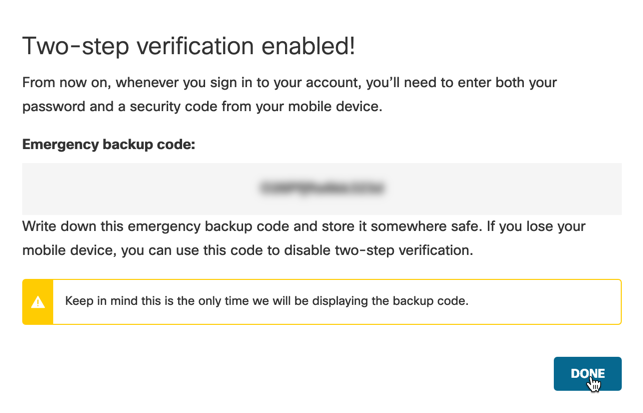Click the yellow warning triangle icon
The height and width of the screenshot is (413, 643).
click(38, 302)
